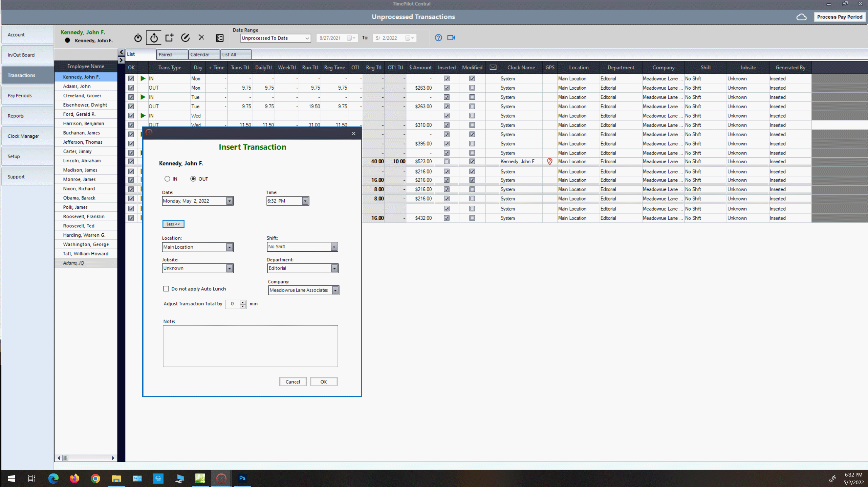The width and height of the screenshot is (868, 487).
Task: Click the list details view toolbar icon
Action: [220, 38]
